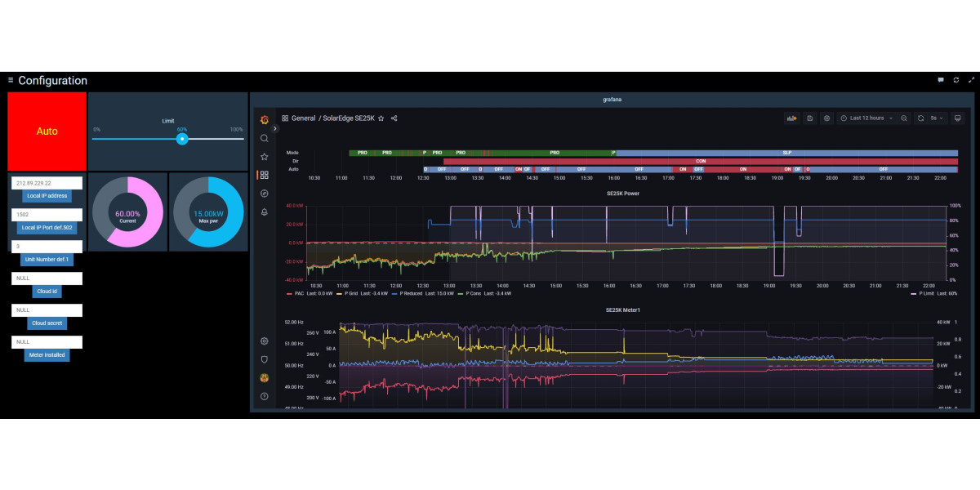Click the Local IP address button
Screen dimensions: 980x490
[47, 196]
